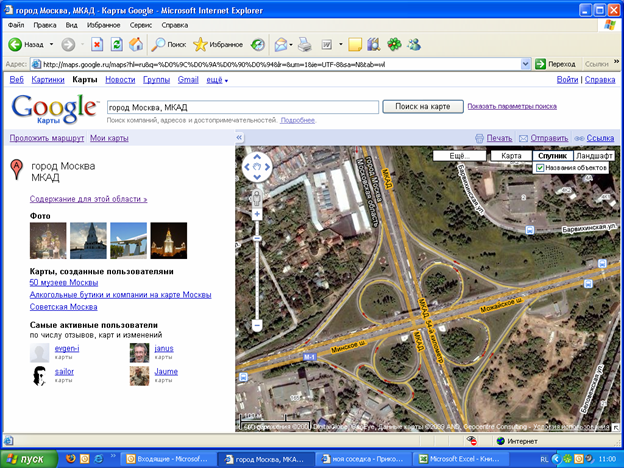Viewport: 625px width, 469px height.
Task: Switch to Спутник satellite view
Action: click(552, 156)
